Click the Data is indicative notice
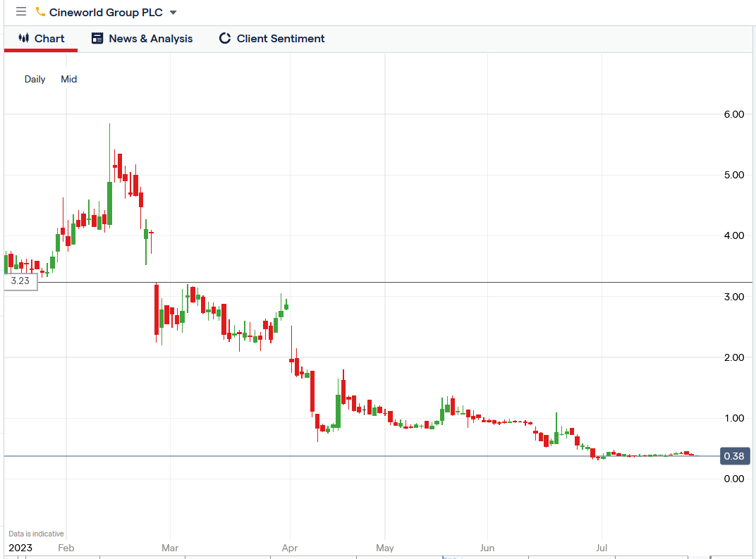This screenshot has height=559, width=756. [36, 534]
